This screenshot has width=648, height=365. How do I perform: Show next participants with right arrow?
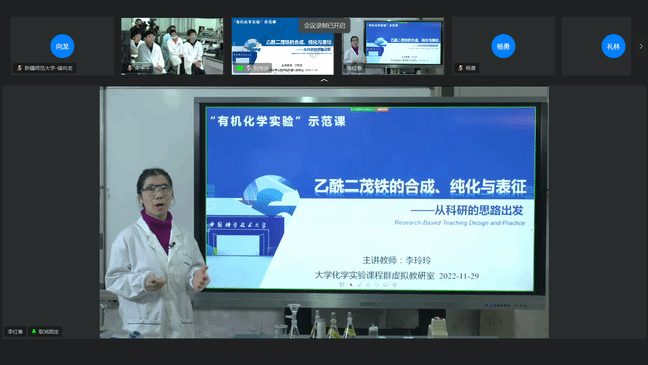(x=641, y=46)
